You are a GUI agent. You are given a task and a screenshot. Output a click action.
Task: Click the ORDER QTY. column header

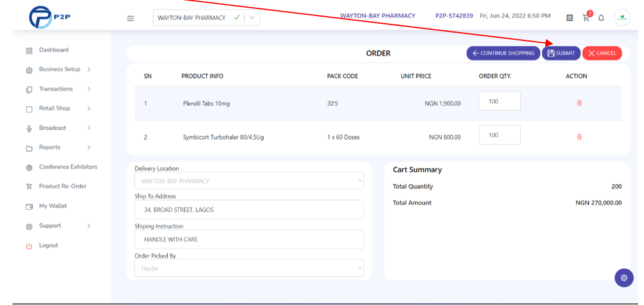(x=495, y=76)
